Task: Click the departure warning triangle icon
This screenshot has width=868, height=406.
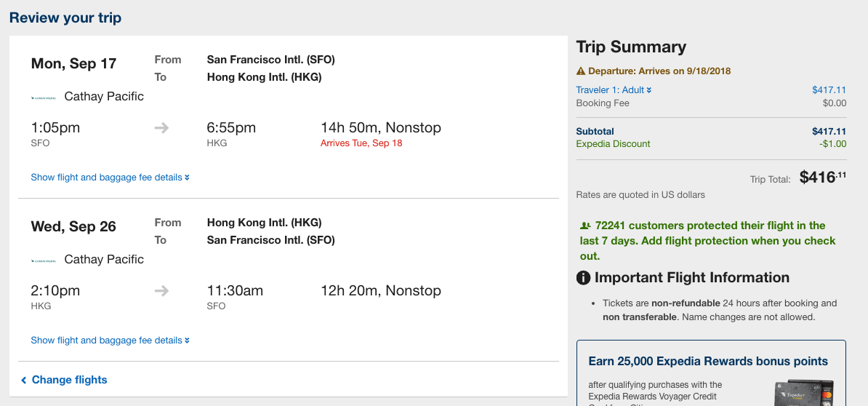Action: coord(581,71)
